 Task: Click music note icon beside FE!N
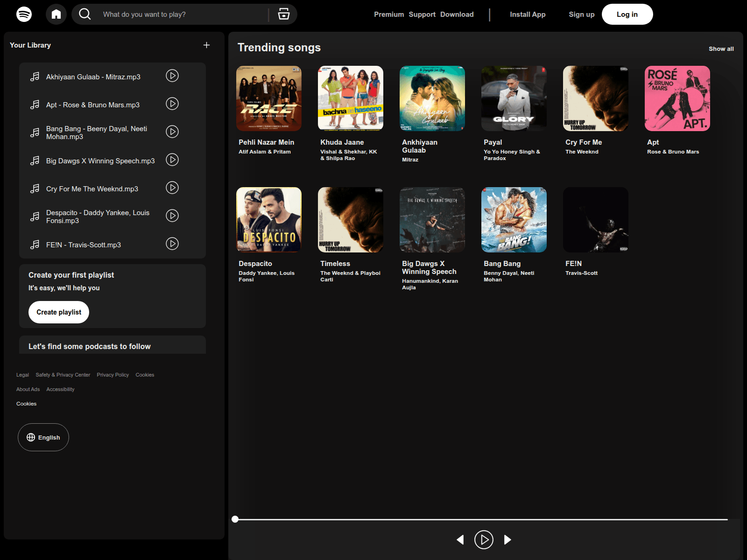35,245
